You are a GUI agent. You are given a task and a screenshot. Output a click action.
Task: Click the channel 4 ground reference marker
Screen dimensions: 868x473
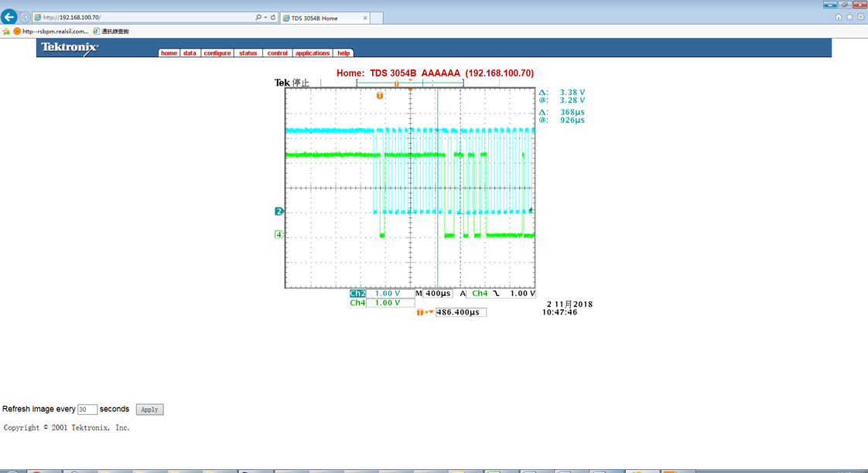click(x=279, y=234)
